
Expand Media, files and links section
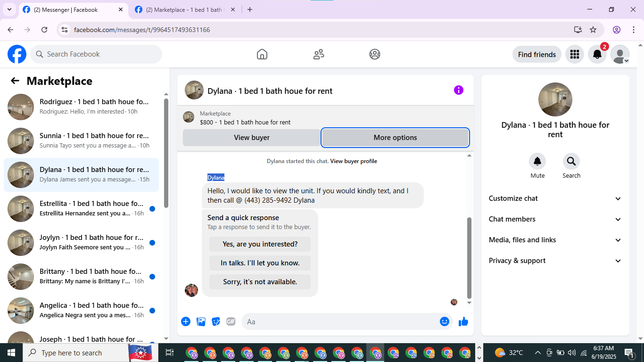coord(555,240)
